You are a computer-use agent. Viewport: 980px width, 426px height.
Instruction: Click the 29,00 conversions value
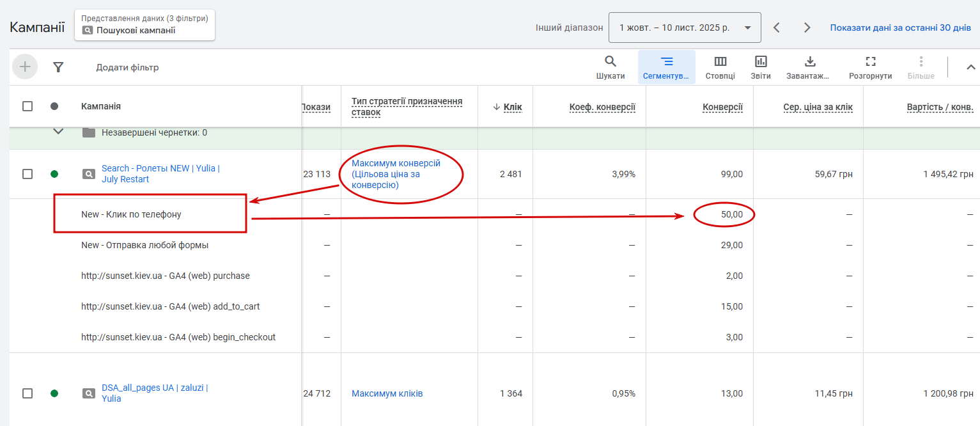click(x=731, y=245)
